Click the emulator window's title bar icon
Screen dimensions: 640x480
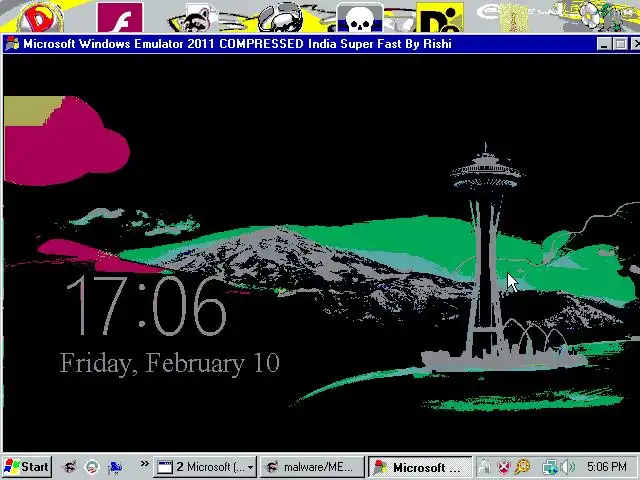pos(12,44)
